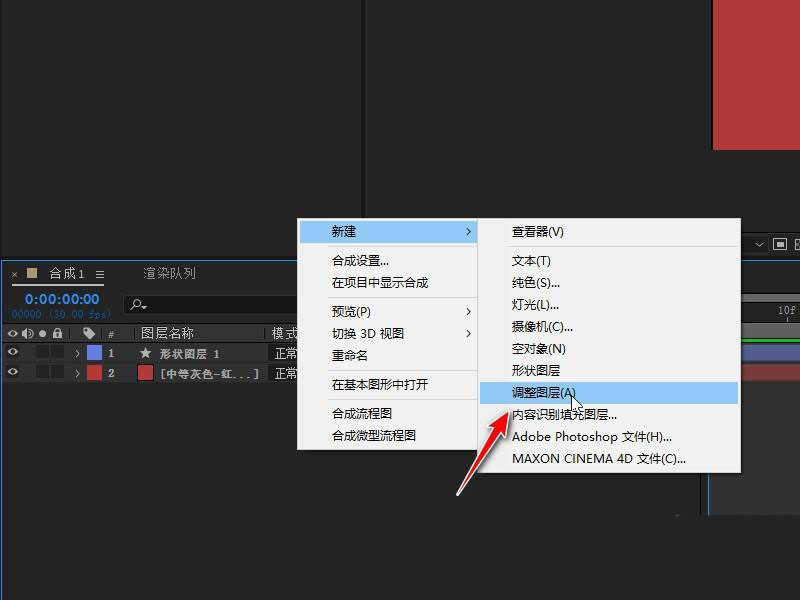This screenshot has height=600, width=800.
Task: Open the timeline search magnifier
Action: [136, 304]
